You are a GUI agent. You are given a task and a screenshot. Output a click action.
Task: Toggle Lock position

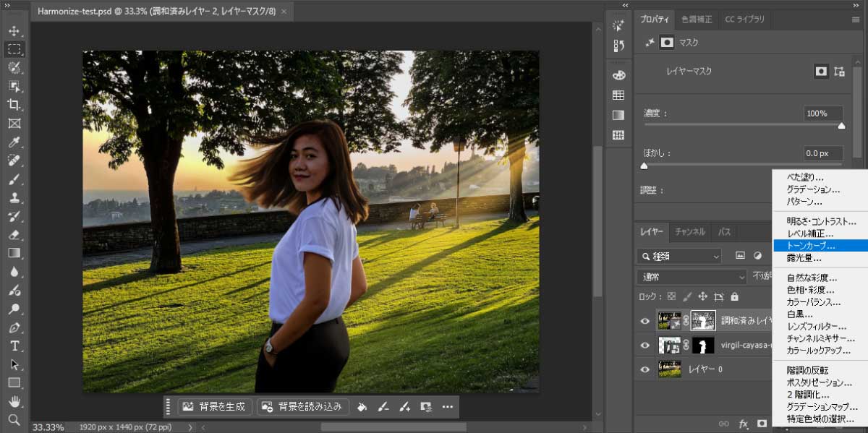pyautogui.click(x=702, y=296)
